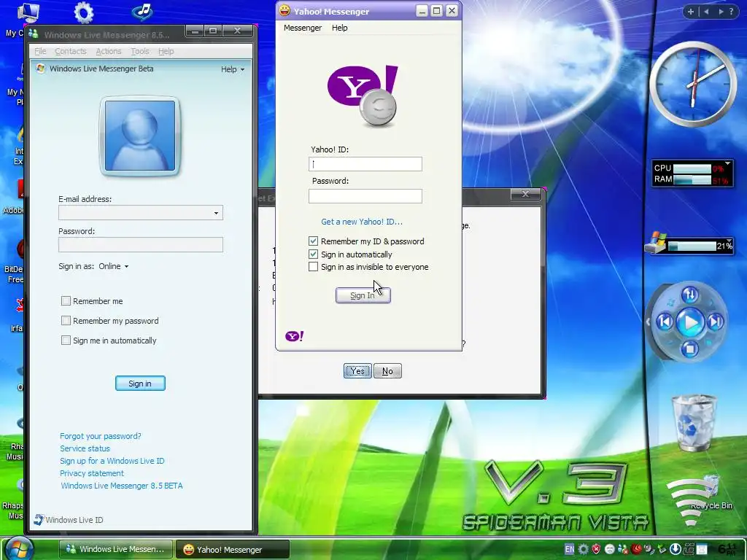Open Forgot your password? link
This screenshot has height=560, width=747.
(x=101, y=436)
